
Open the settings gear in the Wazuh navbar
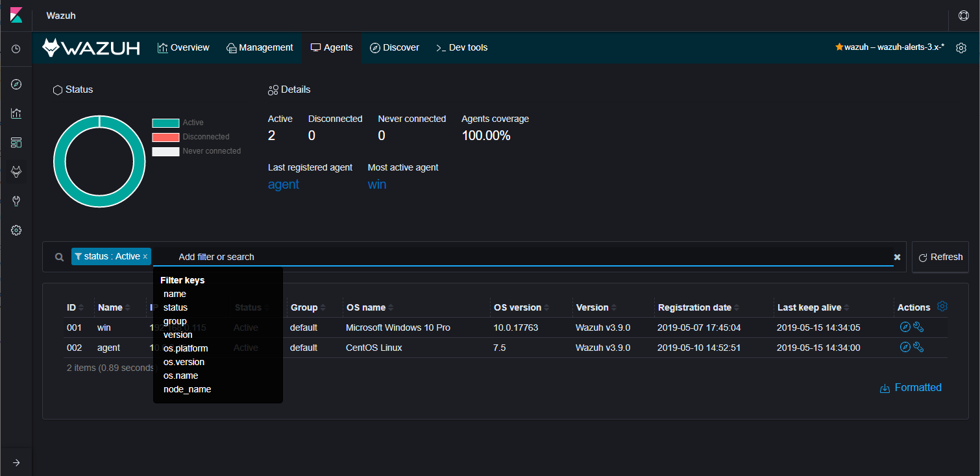coord(961,47)
